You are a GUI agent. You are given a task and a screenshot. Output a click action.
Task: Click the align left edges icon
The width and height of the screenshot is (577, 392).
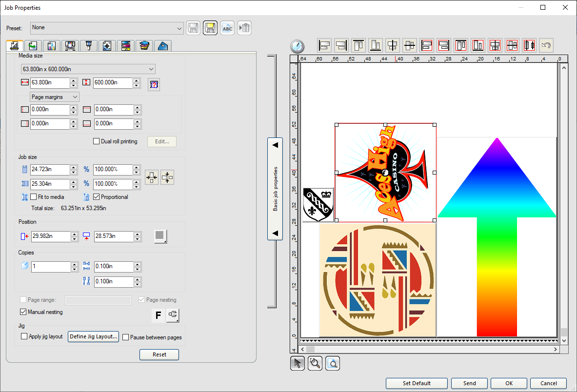tap(324, 46)
